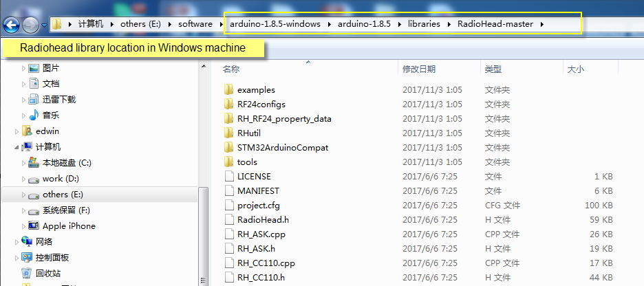Open 图片 in the navigation pane
644x286 pixels.
coord(51,68)
